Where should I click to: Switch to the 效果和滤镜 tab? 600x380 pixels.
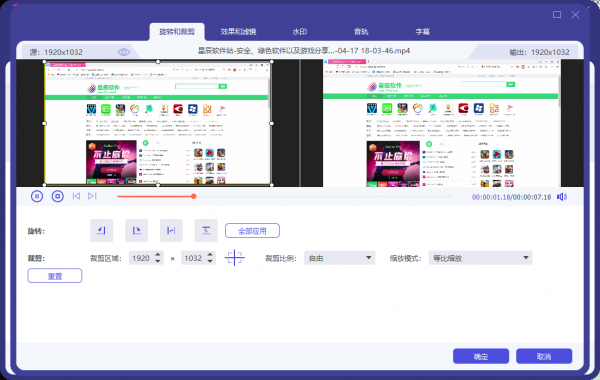tap(238, 32)
